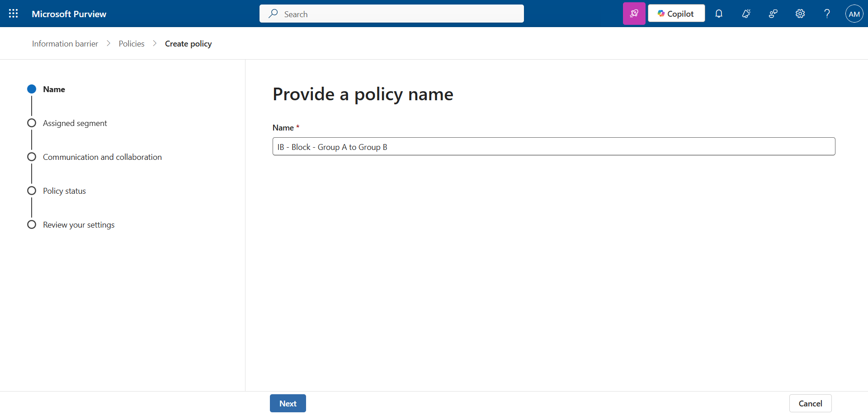This screenshot has width=868, height=415.
Task: Select the Communication and collaboration step
Action: click(102, 157)
